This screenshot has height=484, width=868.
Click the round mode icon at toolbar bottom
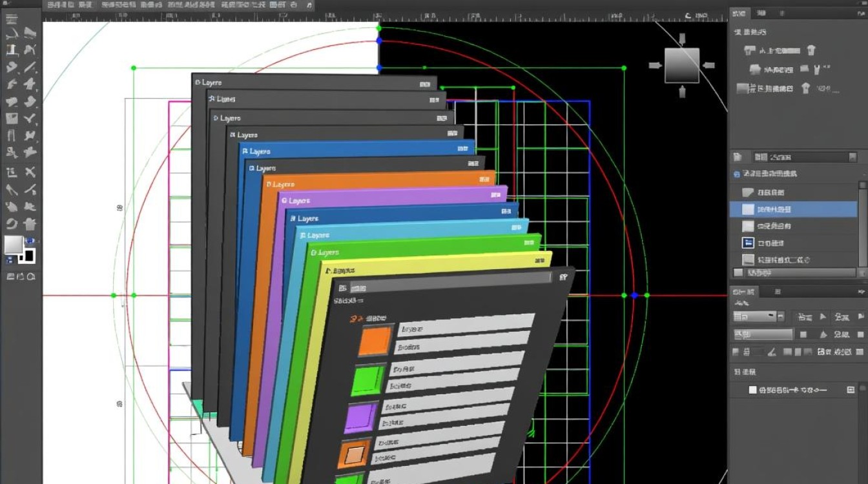click(31, 276)
